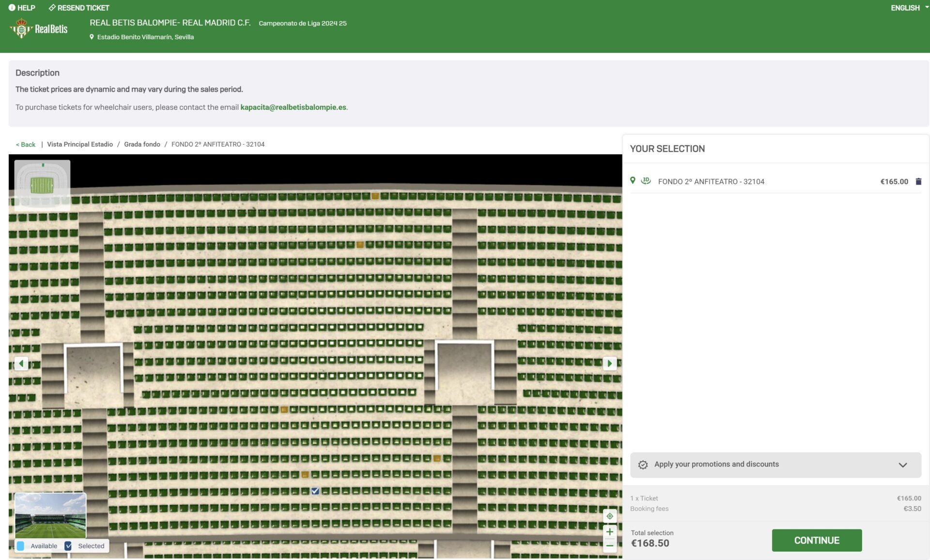This screenshot has height=560, width=930.
Task: Open the stadium view photo thumbnail
Action: click(x=50, y=515)
